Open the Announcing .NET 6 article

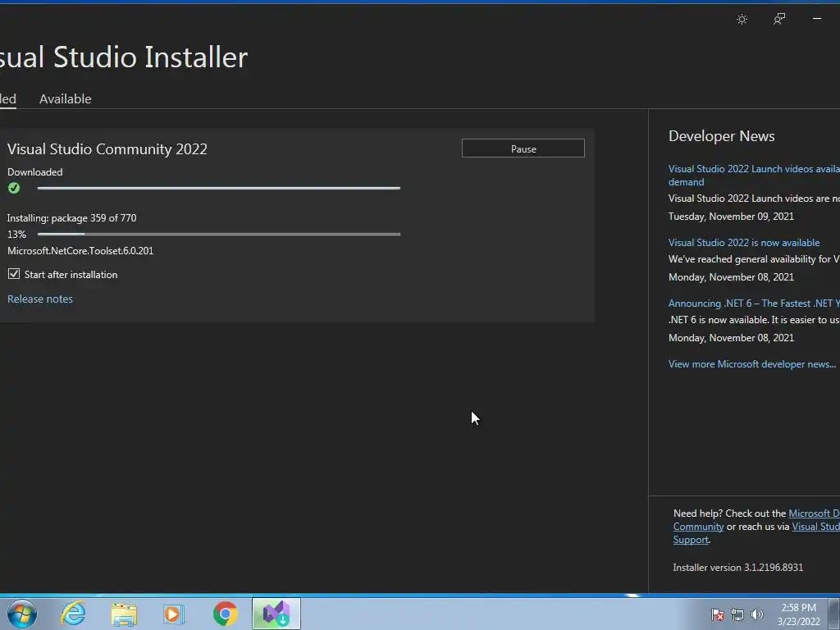point(754,304)
